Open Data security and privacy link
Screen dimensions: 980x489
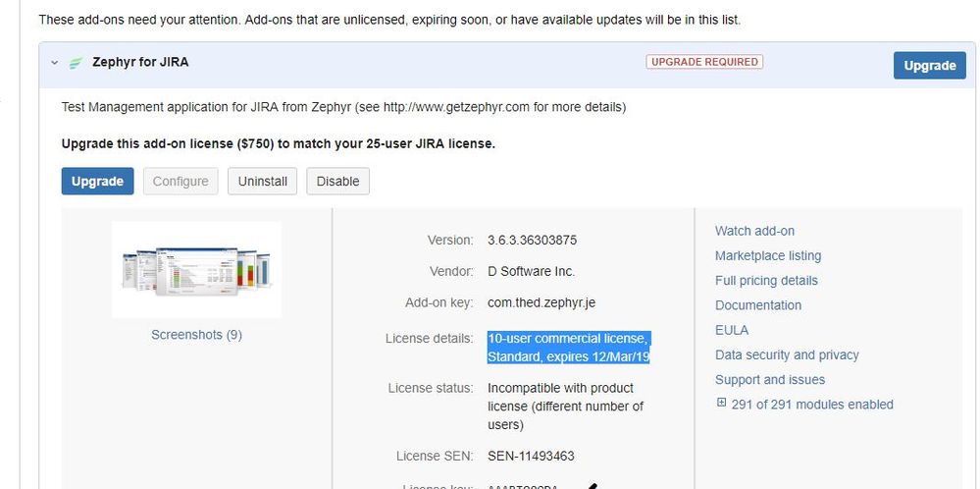click(787, 355)
